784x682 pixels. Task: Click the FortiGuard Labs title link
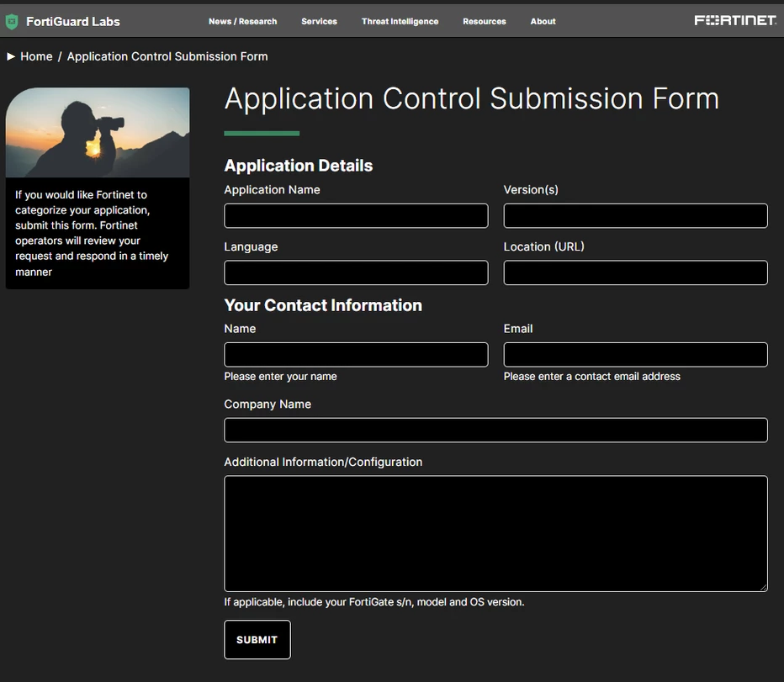coord(73,22)
